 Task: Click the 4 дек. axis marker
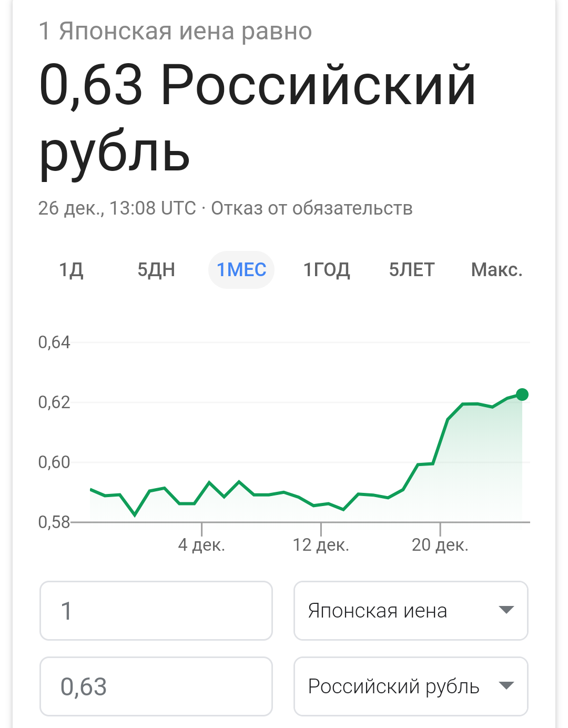201,545
